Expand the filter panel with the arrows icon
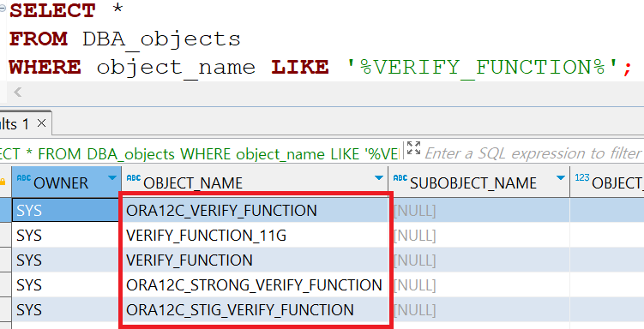644x329 pixels. click(x=413, y=148)
